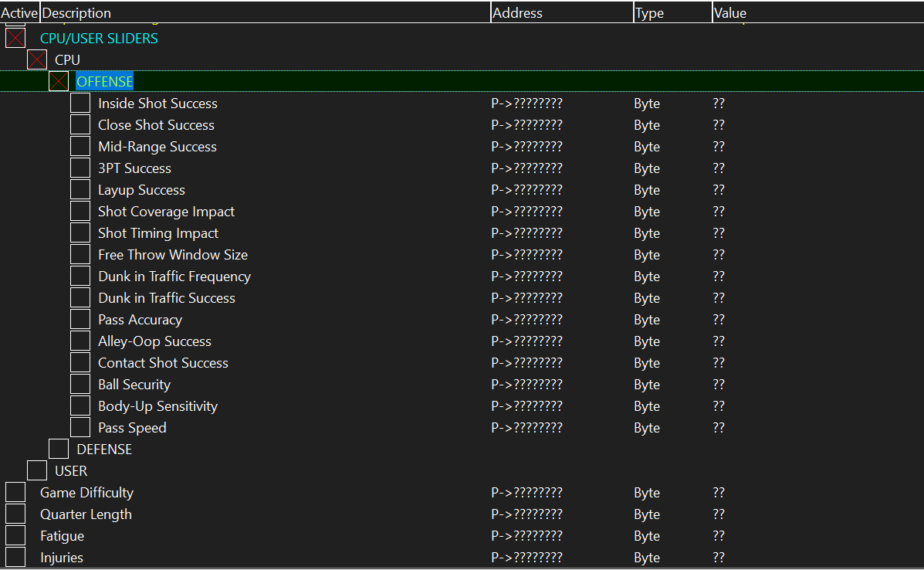Select the Pass Accuracy description text

pos(140,320)
